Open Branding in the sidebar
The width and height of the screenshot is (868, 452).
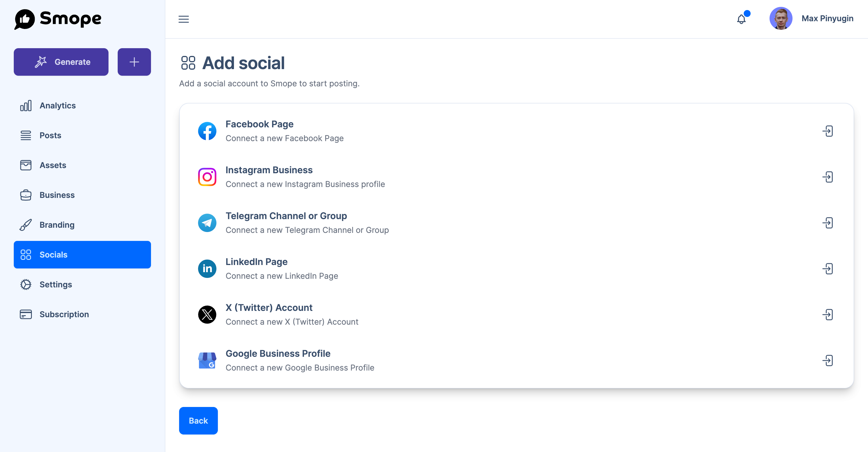[x=82, y=225]
